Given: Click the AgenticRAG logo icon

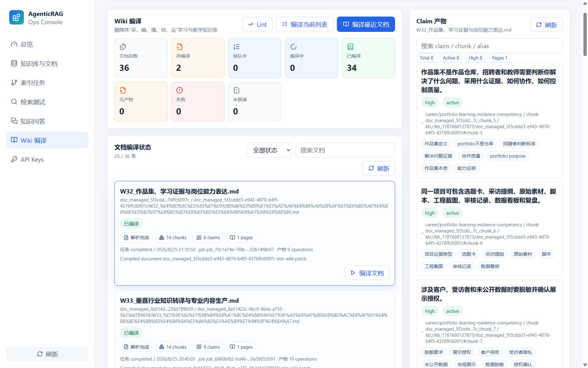Looking at the screenshot, I should [x=16, y=17].
